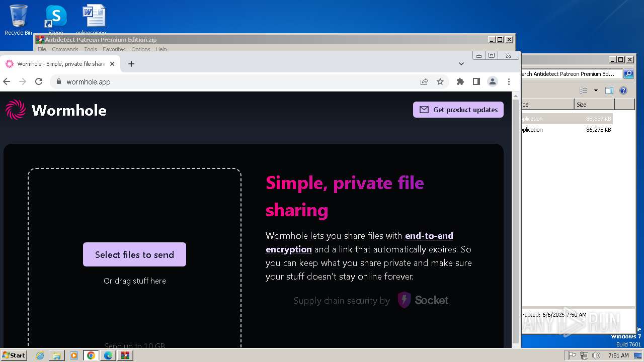The width and height of the screenshot is (644, 362).
Task: Launch Internet Explorer from taskbar
Action: tap(40, 355)
